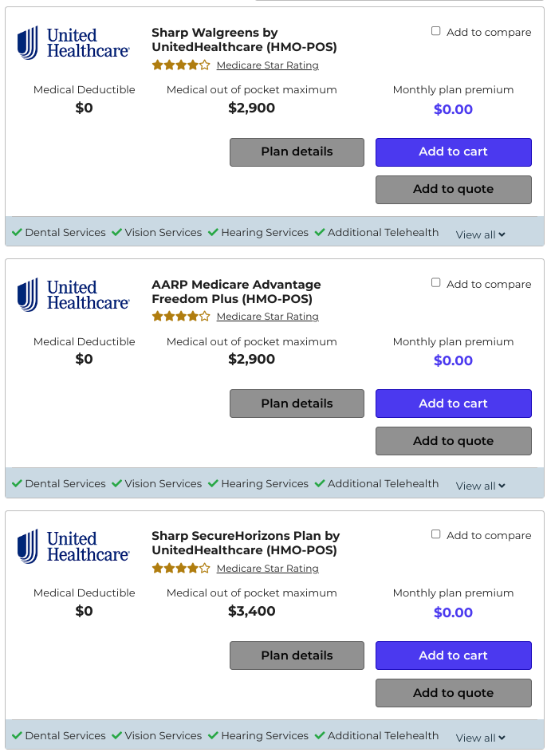Image resolution: width=547 pixels, height=756 pixels.
Task: Check Add to compare for Sharp Walgreens plan
Action: [x=435, y=31]
